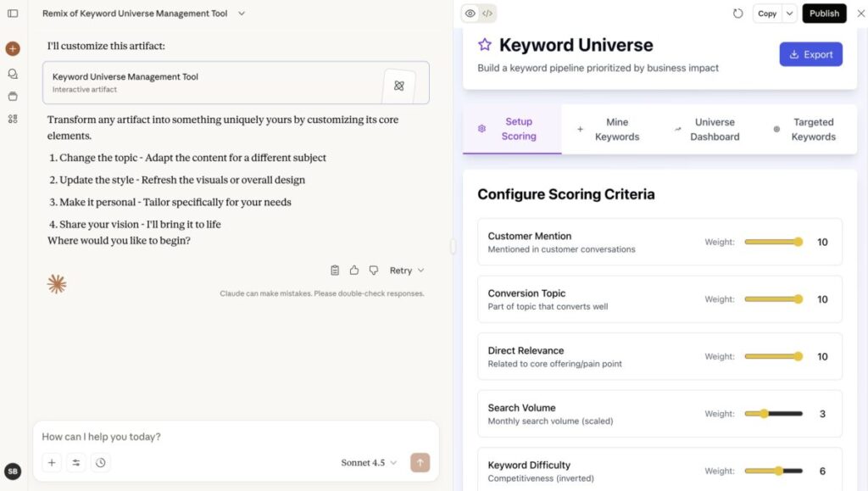
Task: Adjust the Search Volume weight slider
Action: pyautogui.click(x=773, y=414)
